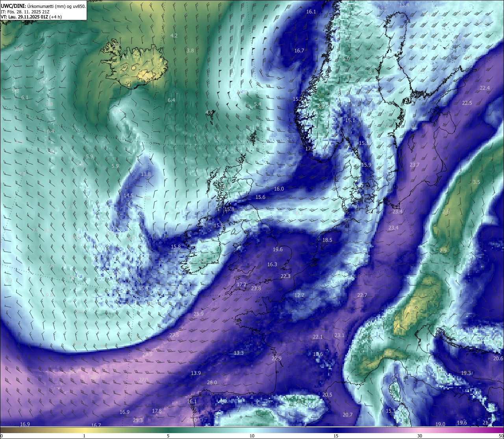Click the 25.9 value label
The image size is (504, 439).
198,314
